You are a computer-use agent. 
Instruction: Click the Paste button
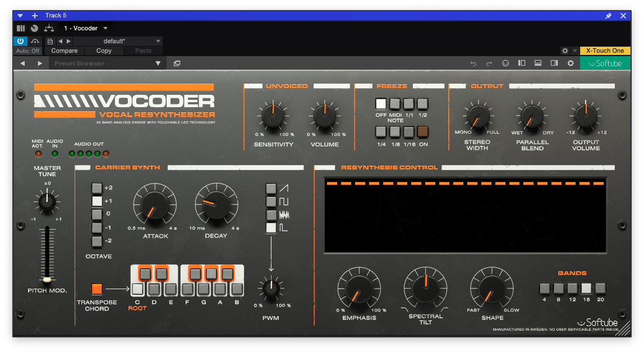pos(143,51)
